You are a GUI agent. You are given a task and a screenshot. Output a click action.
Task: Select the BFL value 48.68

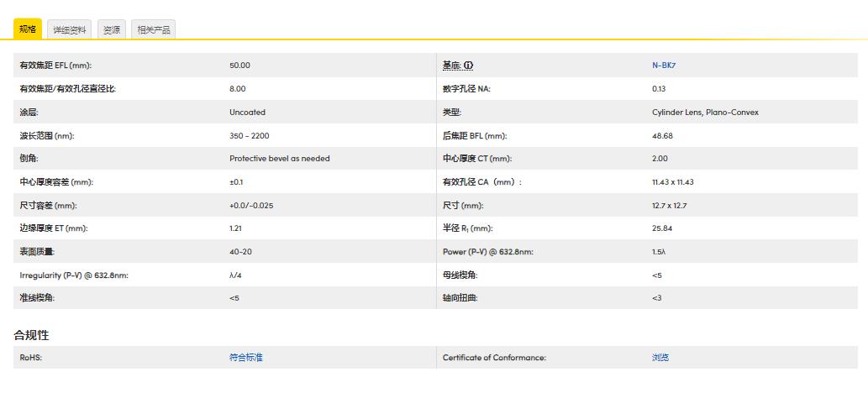663,135
